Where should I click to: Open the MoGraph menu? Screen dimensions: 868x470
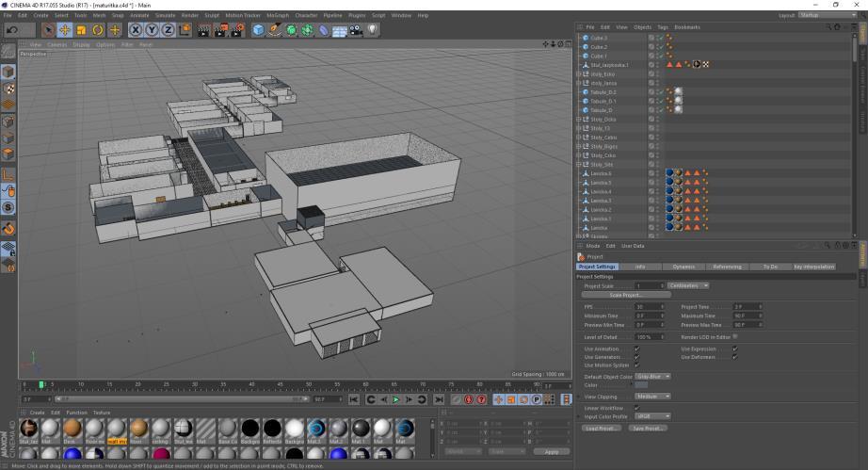(x=278, y=15)
